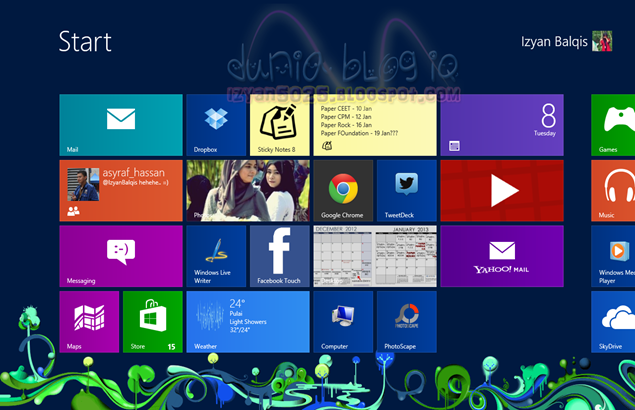Image resolution: width=635 pixels, height=410 pixels.
Task: Open the Games tile
Action: coord(613,125)
